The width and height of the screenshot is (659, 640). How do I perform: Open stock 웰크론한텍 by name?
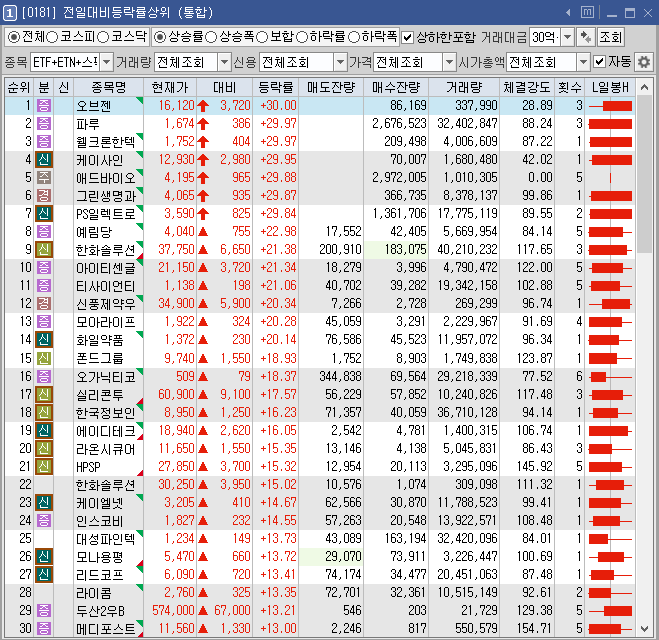click(105, 142)
